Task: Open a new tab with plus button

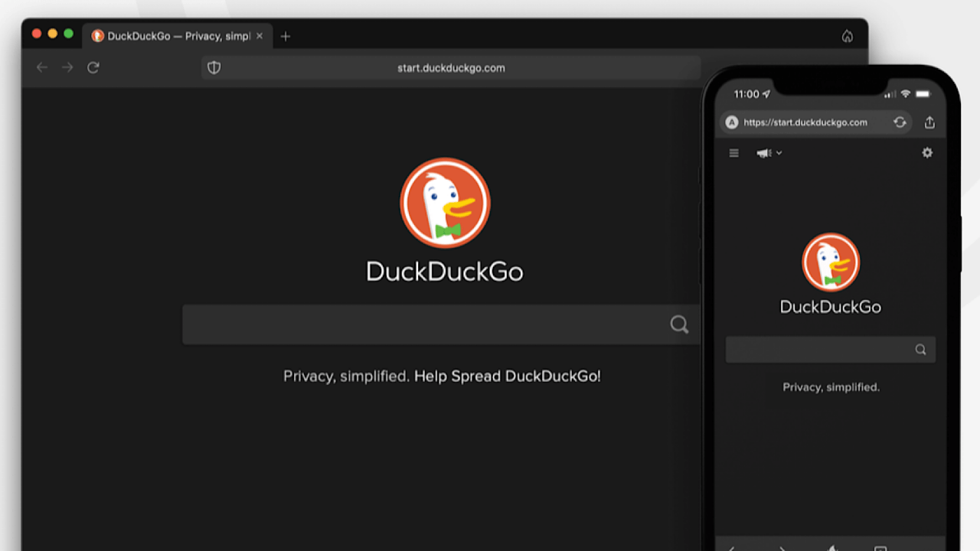Action: [x=286, y=36]
